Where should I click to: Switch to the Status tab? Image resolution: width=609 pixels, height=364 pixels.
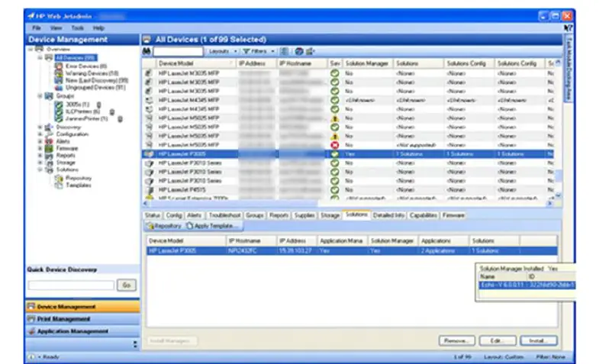tap(153, 215)
